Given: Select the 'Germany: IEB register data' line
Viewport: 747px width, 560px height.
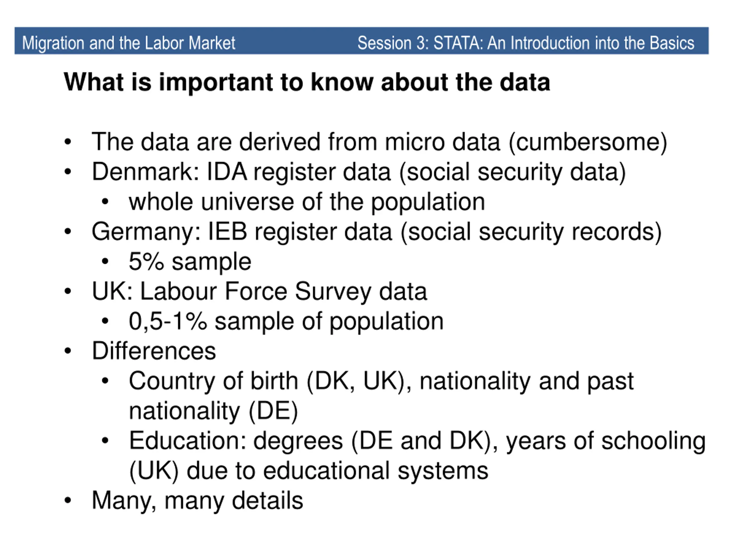Looking at the screenshot, I should coord(376,232).
